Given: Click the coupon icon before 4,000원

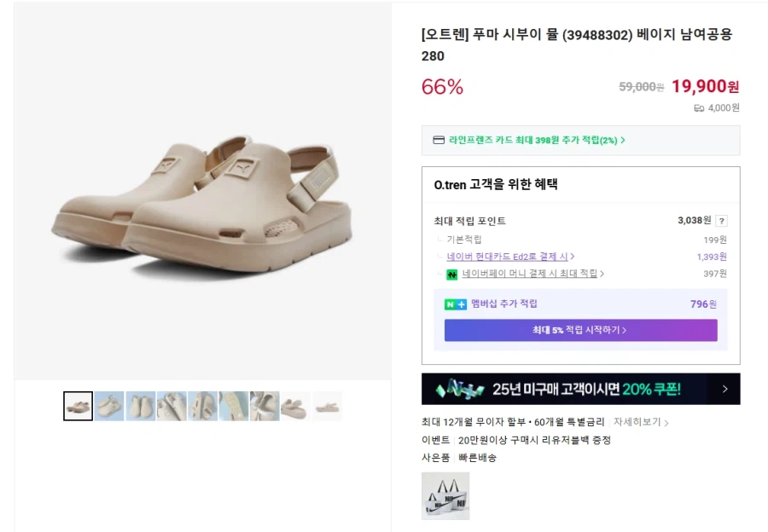Looking at the screenshot, I should (697, 107).
